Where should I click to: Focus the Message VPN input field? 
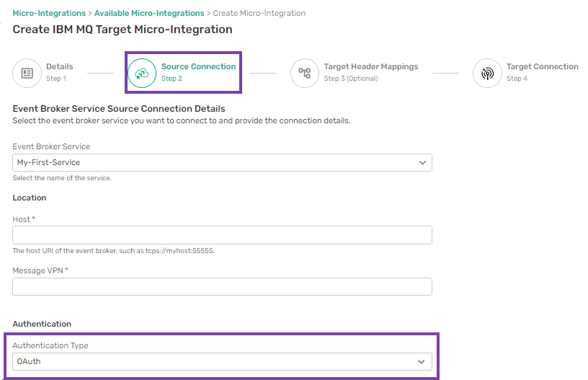[x=222, y=286]
